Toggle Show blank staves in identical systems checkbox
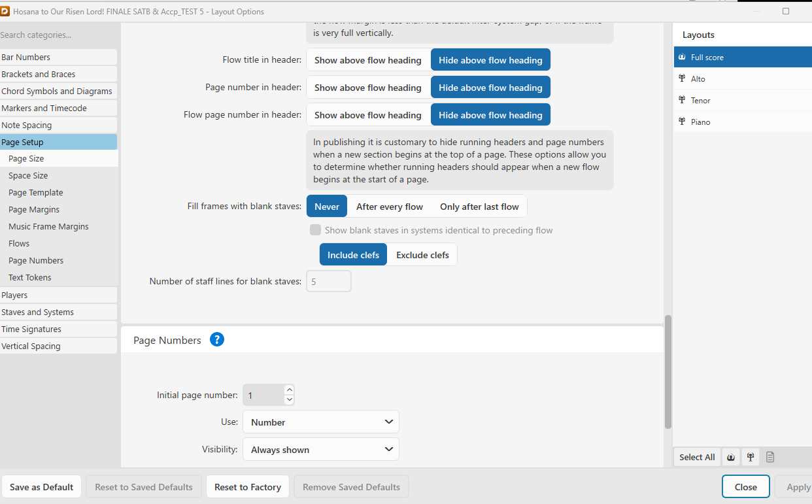Image resolution: width=812 pixels, height=504 pixels. coord(316,230)
